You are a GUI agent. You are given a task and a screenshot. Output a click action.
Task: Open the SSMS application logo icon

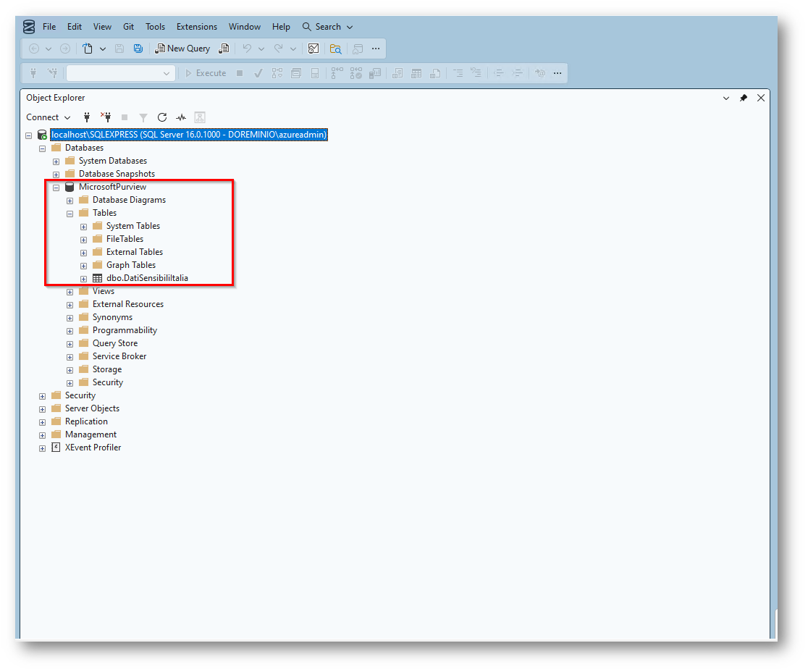click(x=29, y=27)
